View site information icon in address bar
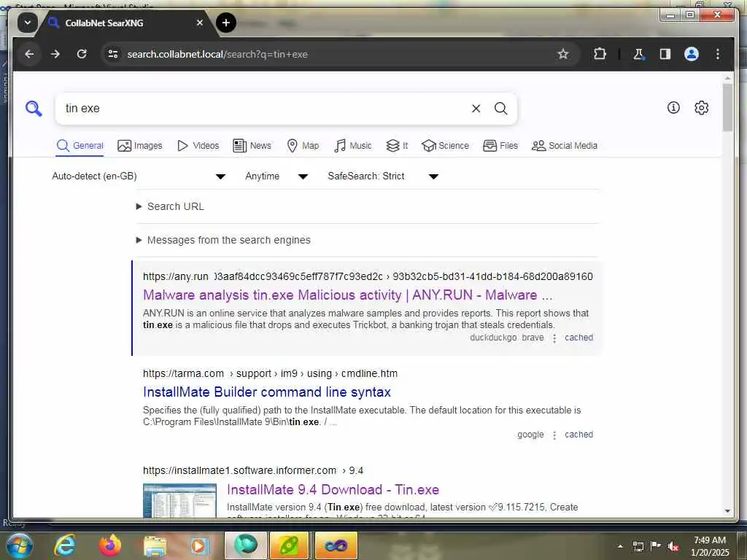The height and width of the screenshot is (560, 747). click(113, 54)
